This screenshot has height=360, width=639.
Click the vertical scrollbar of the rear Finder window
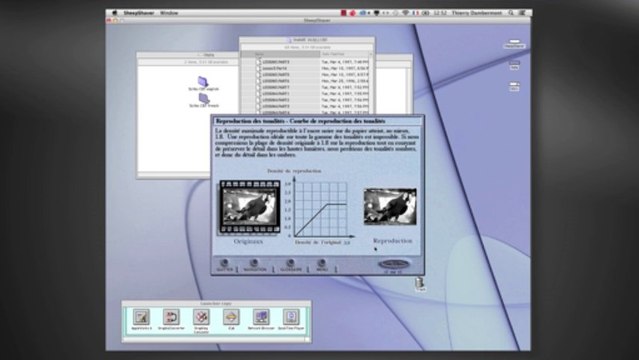(409, 91)
